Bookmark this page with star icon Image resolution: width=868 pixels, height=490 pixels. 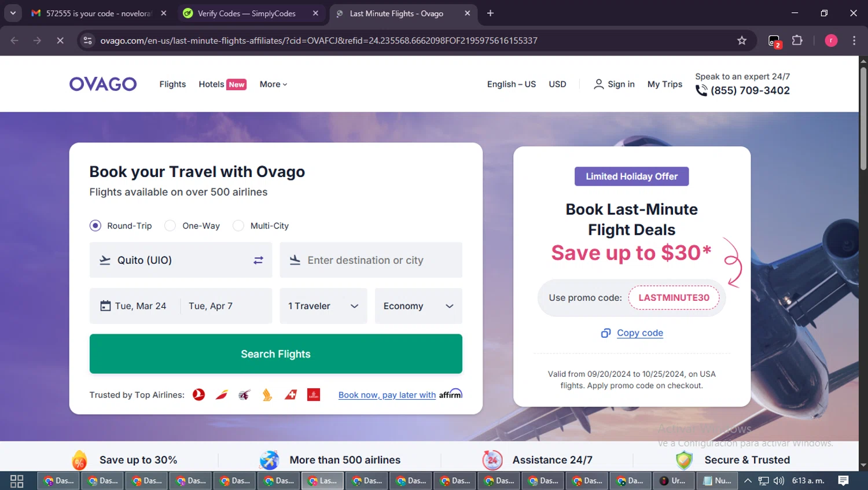[x=742, y=40]
